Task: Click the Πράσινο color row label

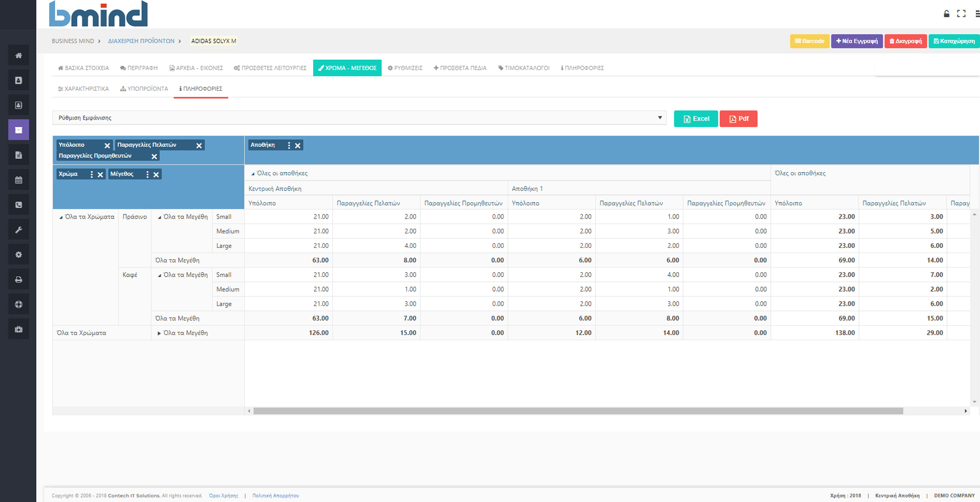Action: click(134, 217)
